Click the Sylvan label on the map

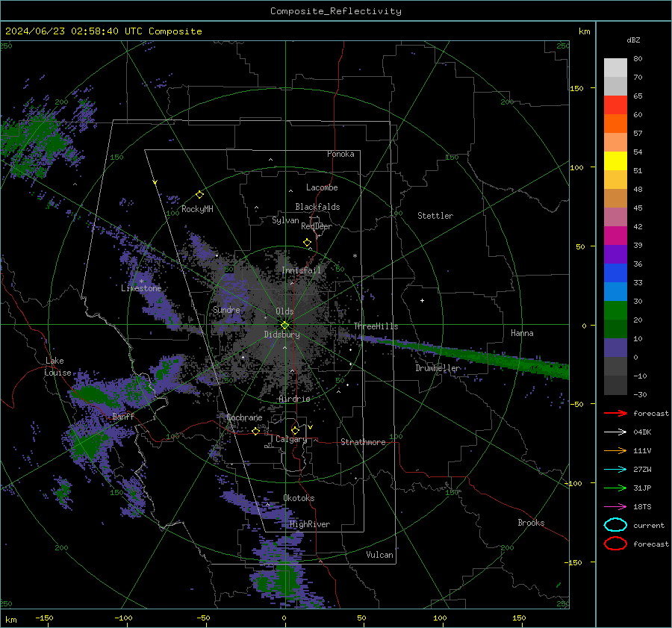point(285,220)
